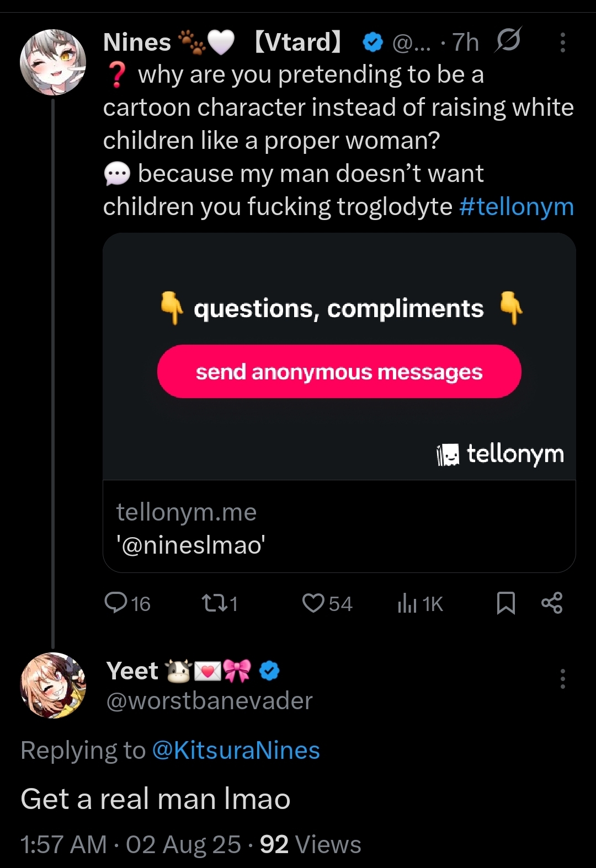The height and width of the screenshot is (868, 596).
Task: Tap the #tellonym hashtag
Action: [x=517, y=207]
